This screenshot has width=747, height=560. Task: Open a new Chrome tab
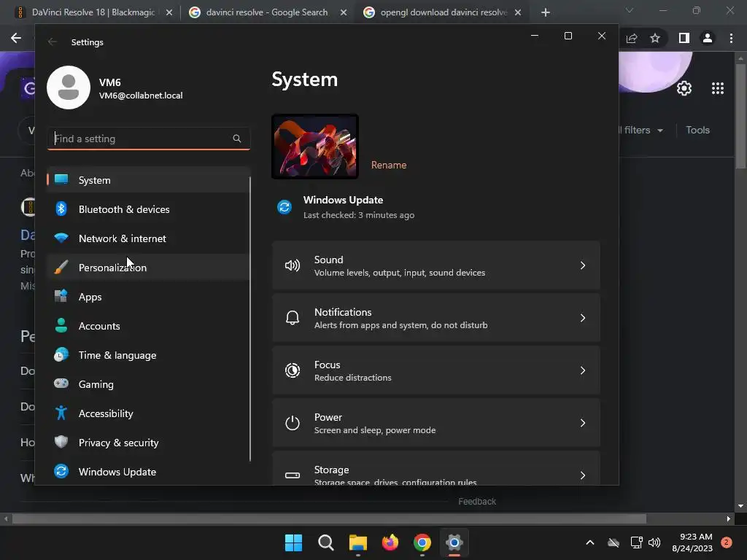click(546, 12)
